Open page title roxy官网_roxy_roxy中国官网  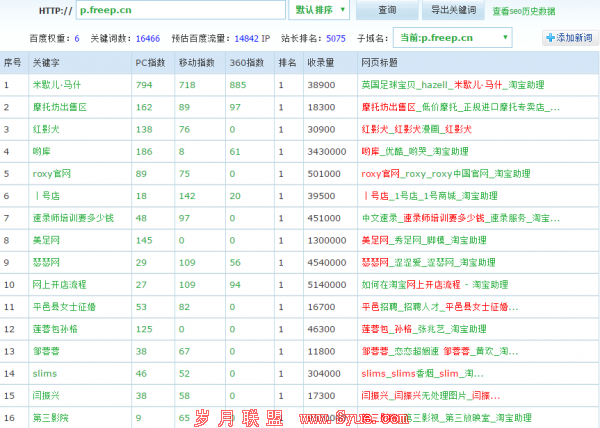446,174
